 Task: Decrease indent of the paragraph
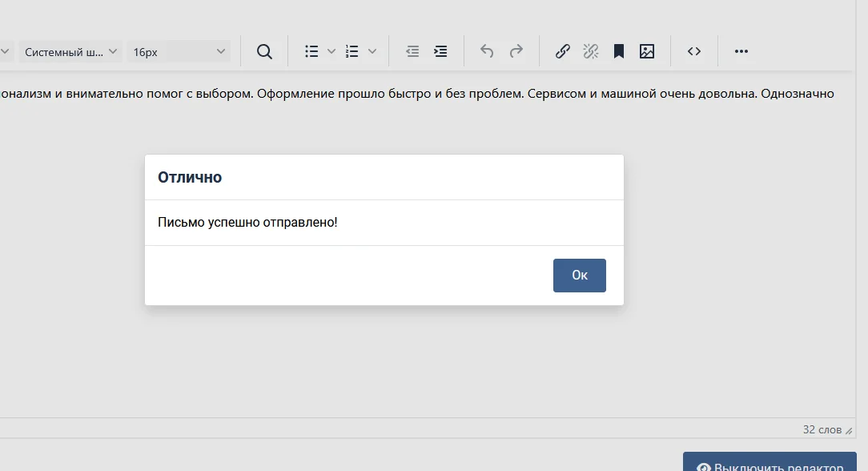tap(412, 51)
